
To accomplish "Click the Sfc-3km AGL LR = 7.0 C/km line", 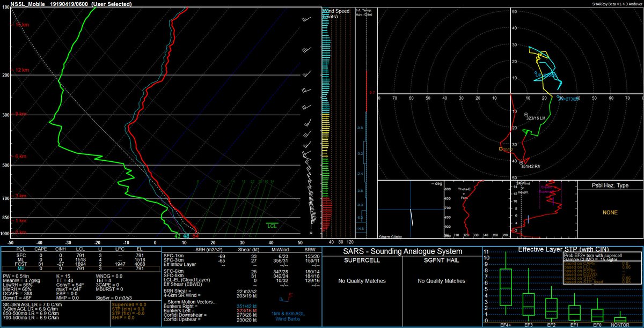I will tap(32, 303).
